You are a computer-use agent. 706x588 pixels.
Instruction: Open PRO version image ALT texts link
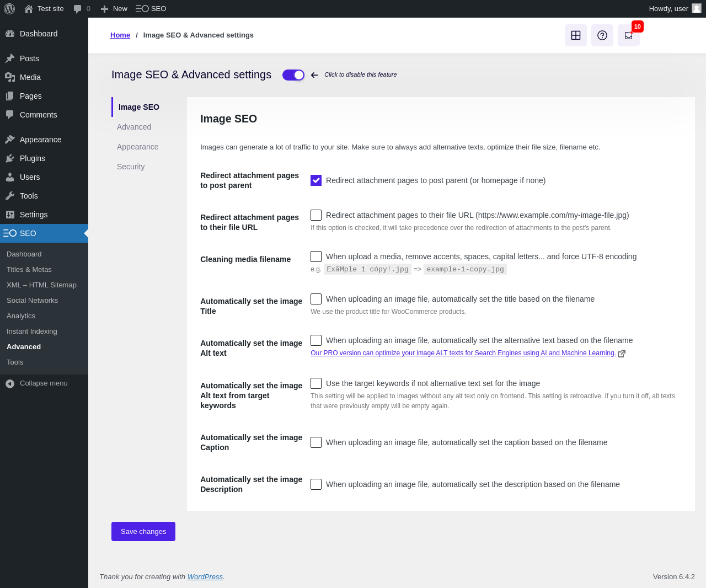[463, 353]
